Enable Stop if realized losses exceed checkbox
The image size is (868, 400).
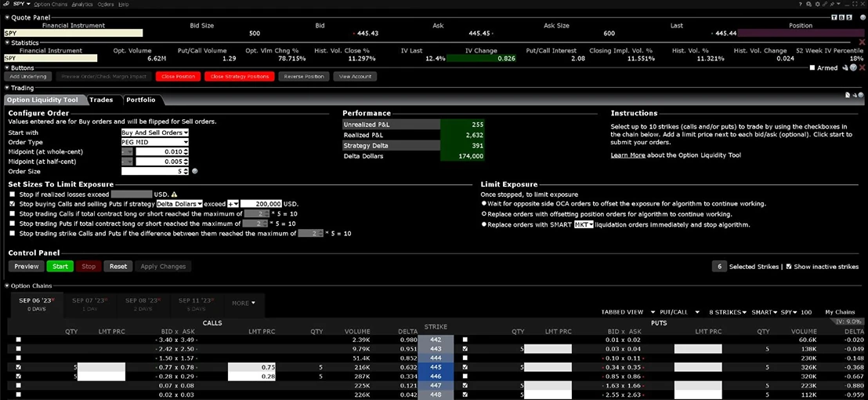click(13, 195)
